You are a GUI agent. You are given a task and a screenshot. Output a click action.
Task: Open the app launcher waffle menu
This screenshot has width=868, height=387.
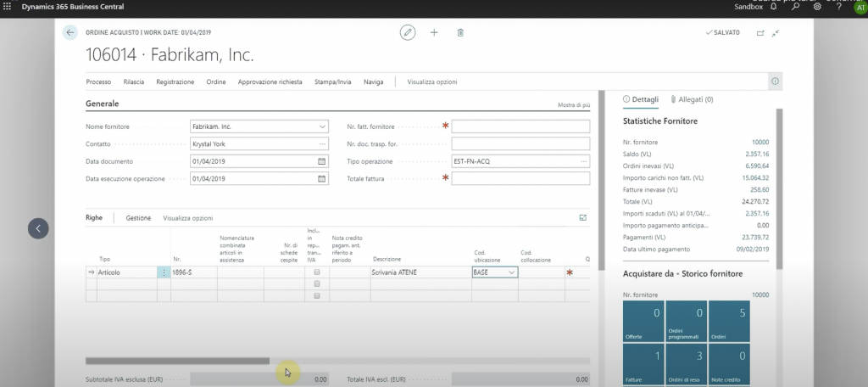click(x=7, y=7)
